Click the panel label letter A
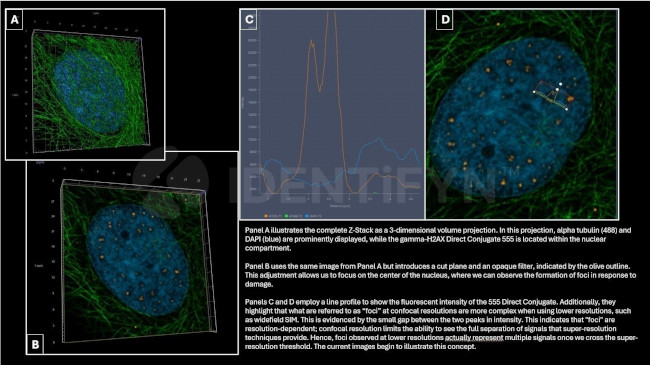The height and width of the screenshot is (365, 650). point(15,19)
